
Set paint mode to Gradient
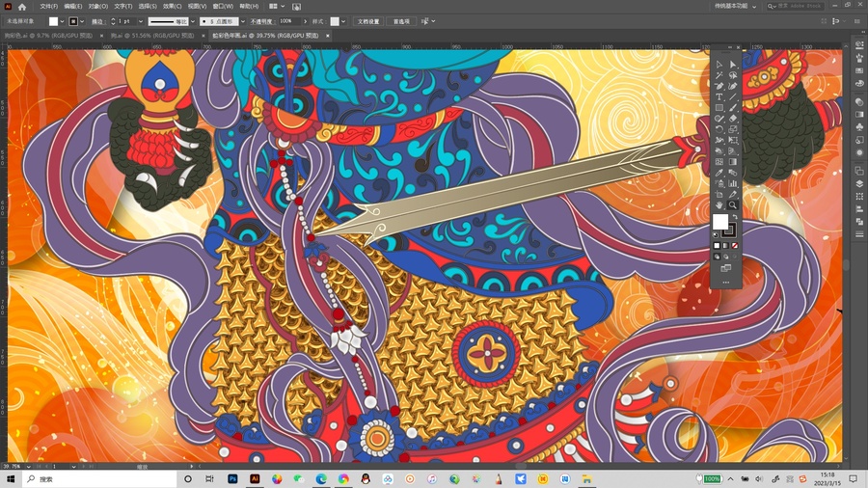(x=725, y=246)
